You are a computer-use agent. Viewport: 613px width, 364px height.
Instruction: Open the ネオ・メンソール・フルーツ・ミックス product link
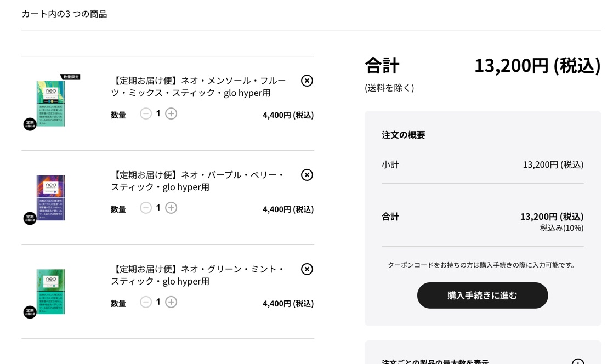coord(198,87)
